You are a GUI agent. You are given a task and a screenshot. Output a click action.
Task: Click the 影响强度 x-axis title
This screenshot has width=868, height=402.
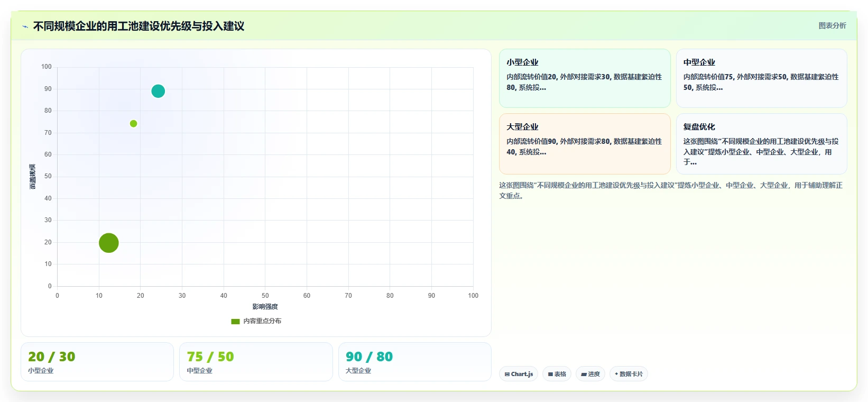point(265,307)
